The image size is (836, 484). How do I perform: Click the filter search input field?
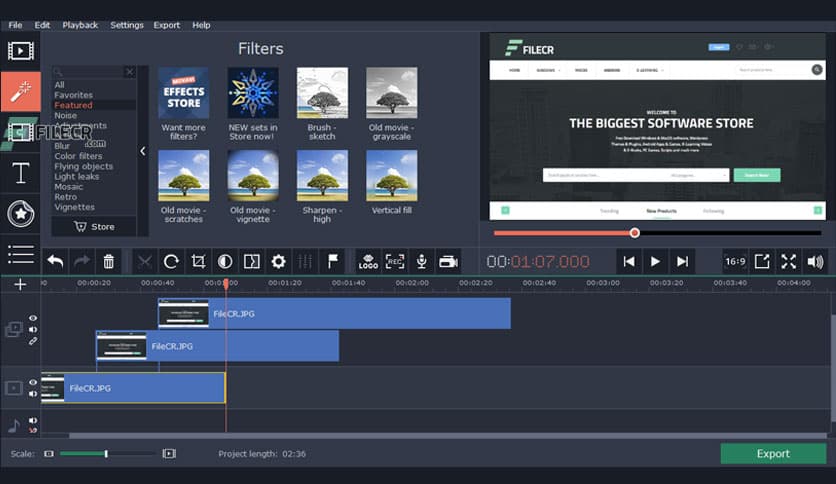coord(89,71)
